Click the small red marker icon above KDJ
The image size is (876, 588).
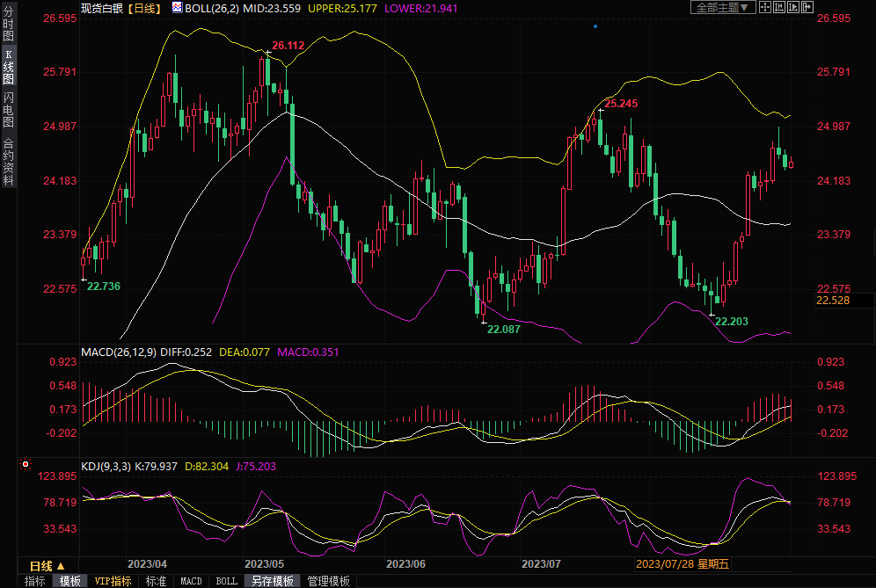point(25,463)
